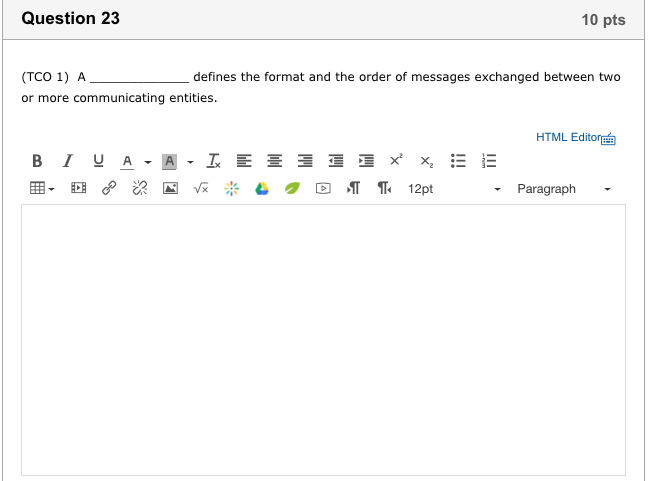Apply superscript formatting
The width and height of the screenshot is (648, 481).
pyautogui.click(x=396, y=160)
